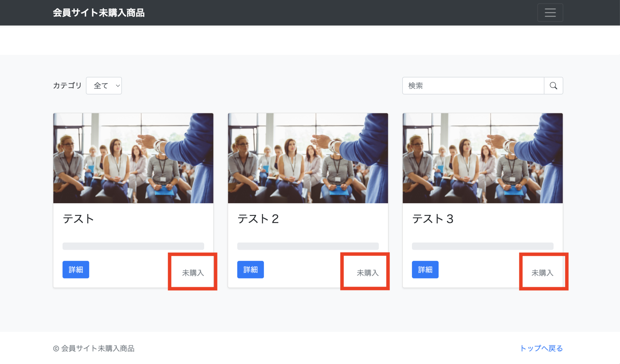
Task: Click 未購入 label on テスト３ card
Action: pyautogui.click(x=542, y=273)
